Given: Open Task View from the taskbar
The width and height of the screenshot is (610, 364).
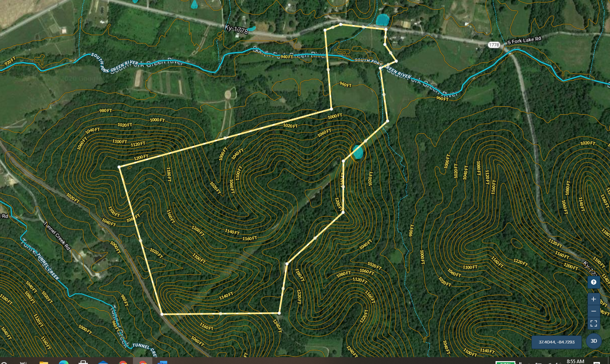Looking at the screenshot, I should point(23,362).
